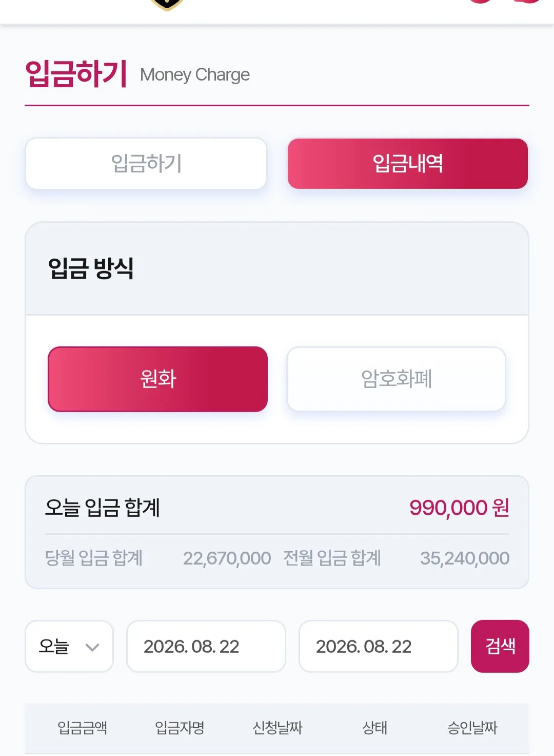The width and height of the screenshot is (554, 756).
Task: Tap the shield logo in the header
Action: tap(167, 4)
